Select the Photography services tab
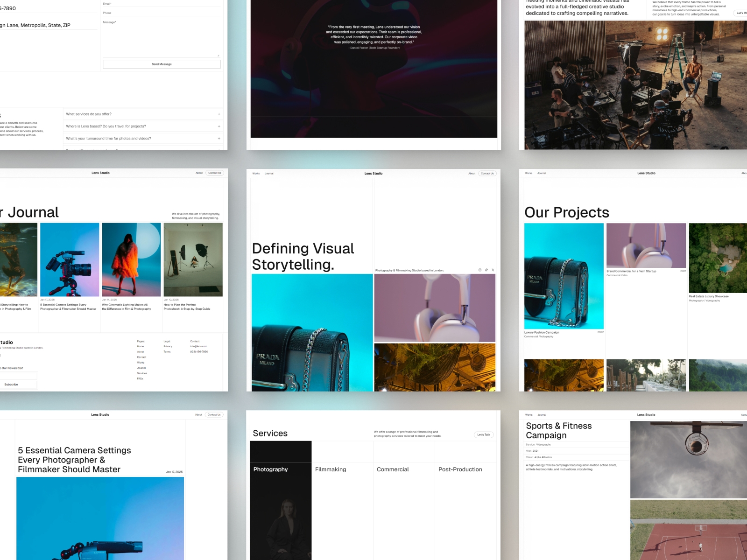747x560 pixels. (271, 469)
